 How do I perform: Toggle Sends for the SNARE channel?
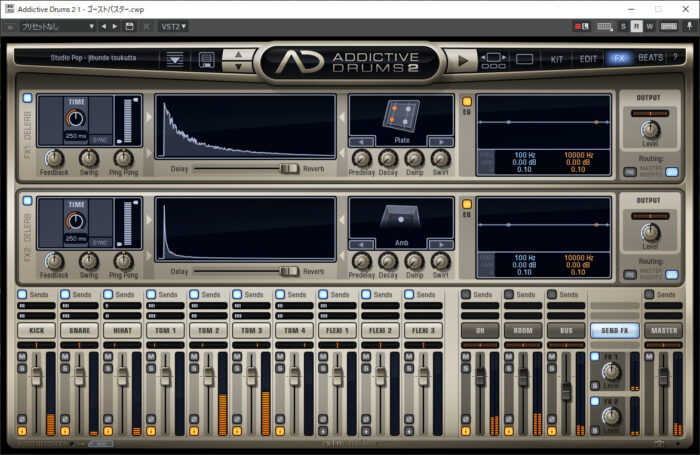pyautogui.click(x=65, y=294)
